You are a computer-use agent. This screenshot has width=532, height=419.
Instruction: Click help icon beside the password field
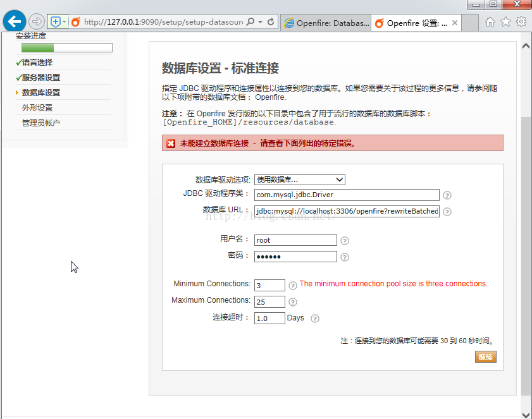click(345, 257)
